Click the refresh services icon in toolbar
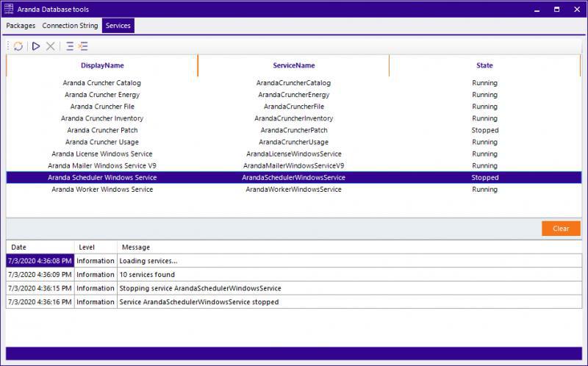588x366 pixels. (x=18, y=46)
